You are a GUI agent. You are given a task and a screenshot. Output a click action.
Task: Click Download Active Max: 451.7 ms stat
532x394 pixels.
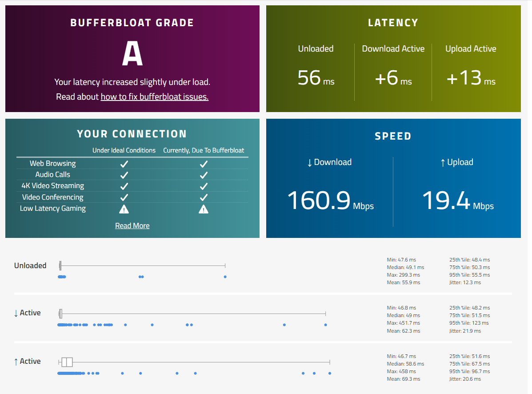(x=404, y=323)
